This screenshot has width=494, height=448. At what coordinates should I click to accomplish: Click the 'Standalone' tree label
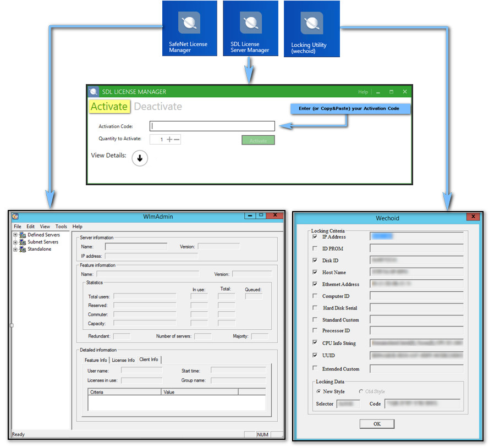(40, 249)
